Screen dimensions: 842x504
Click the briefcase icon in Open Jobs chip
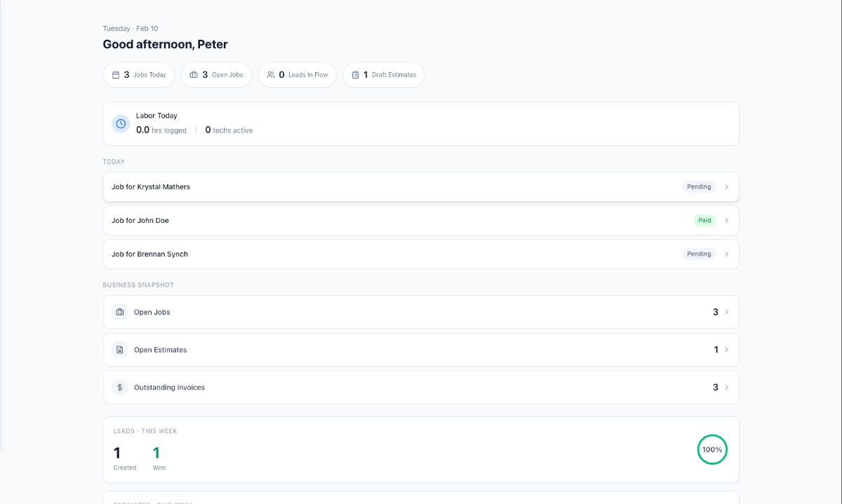194,75
